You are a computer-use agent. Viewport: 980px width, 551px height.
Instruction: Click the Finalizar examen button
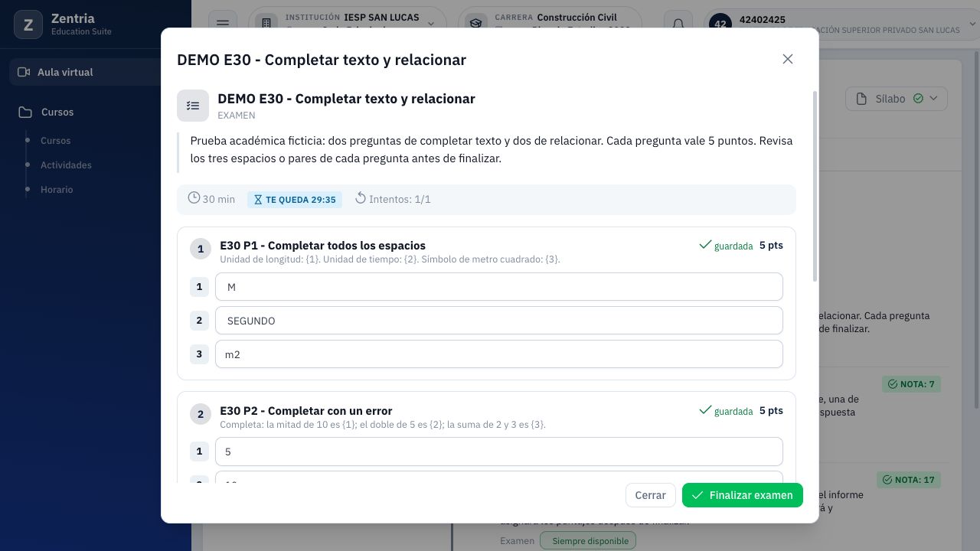point(743,495)
